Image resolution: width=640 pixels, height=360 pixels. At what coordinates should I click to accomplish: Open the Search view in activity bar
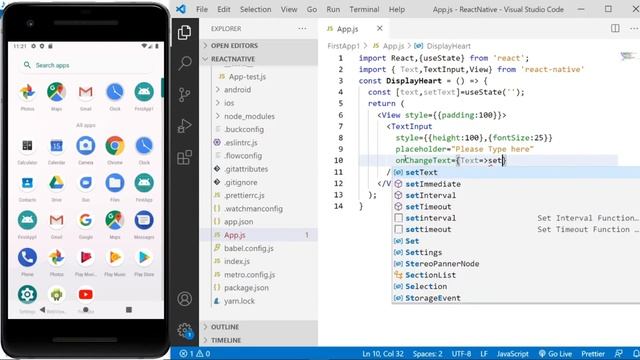[184, 63]
